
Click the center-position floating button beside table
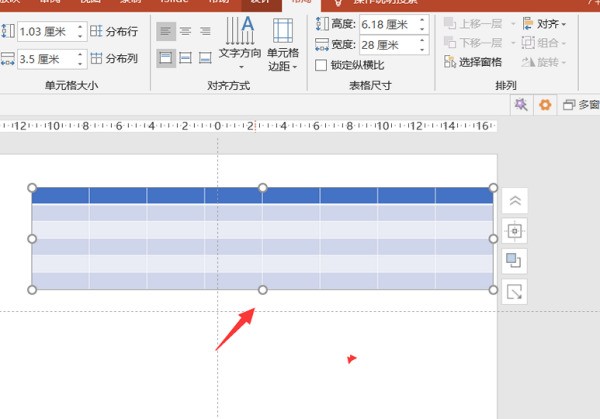[x=515, y=231]
